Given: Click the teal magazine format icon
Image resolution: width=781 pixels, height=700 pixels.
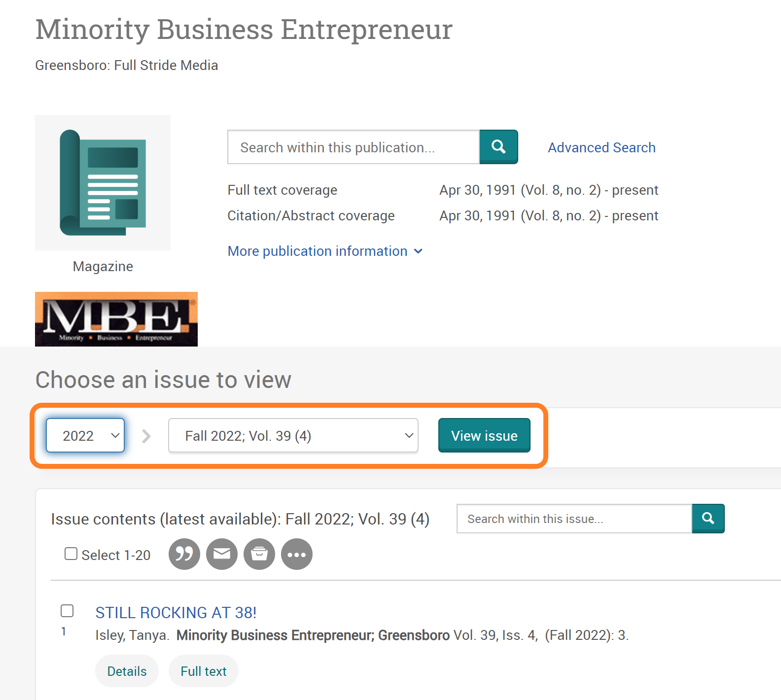Looking at the screenshot, I should coord(103,182).
